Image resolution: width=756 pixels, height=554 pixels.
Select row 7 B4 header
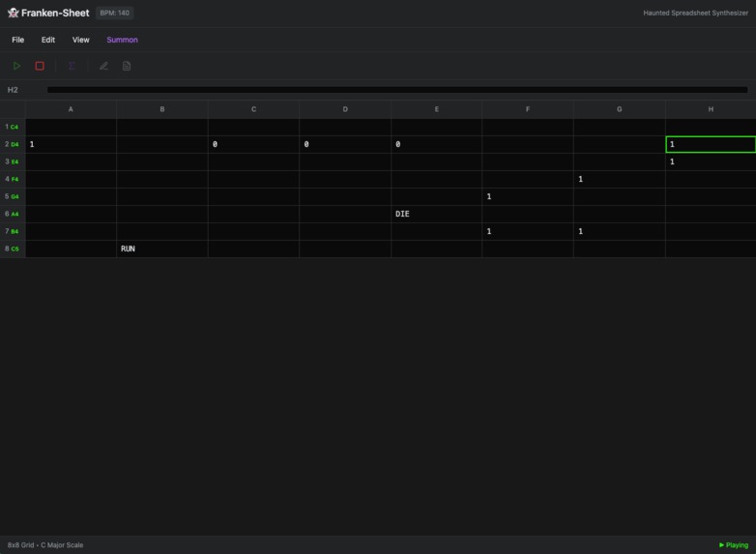click(x=13, y=231)
